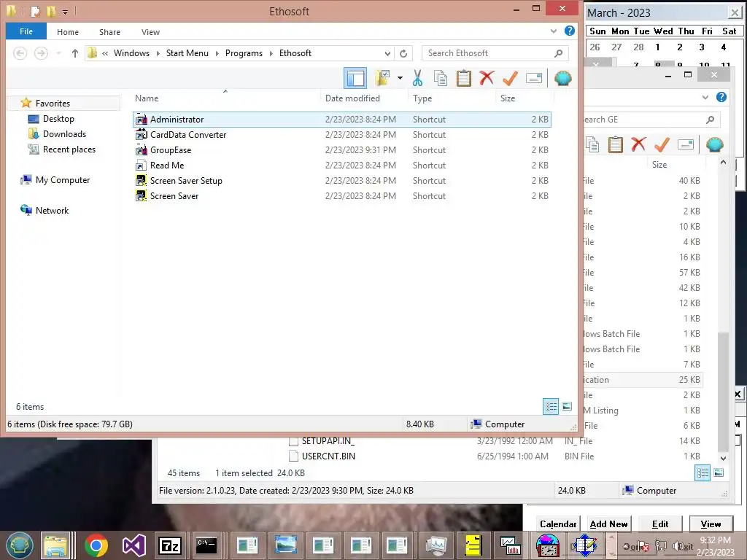Select the Screen Saver Setup shortcut
This screenshot has height=560, width=747.
click(341, 181)
